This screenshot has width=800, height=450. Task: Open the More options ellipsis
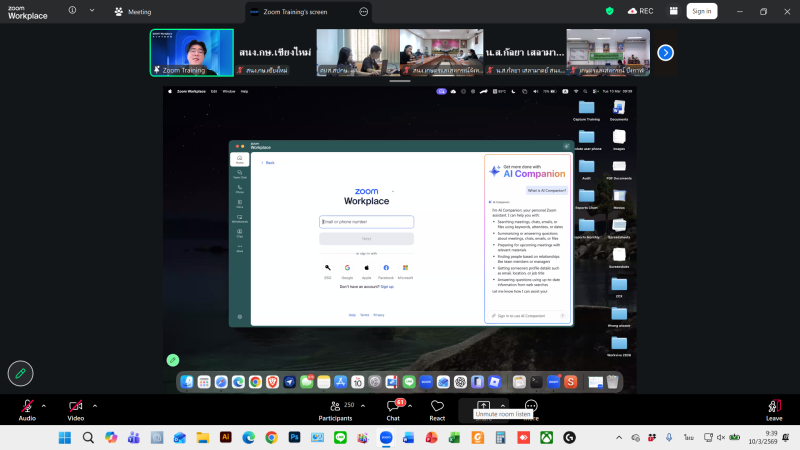(x=531, y=406)
